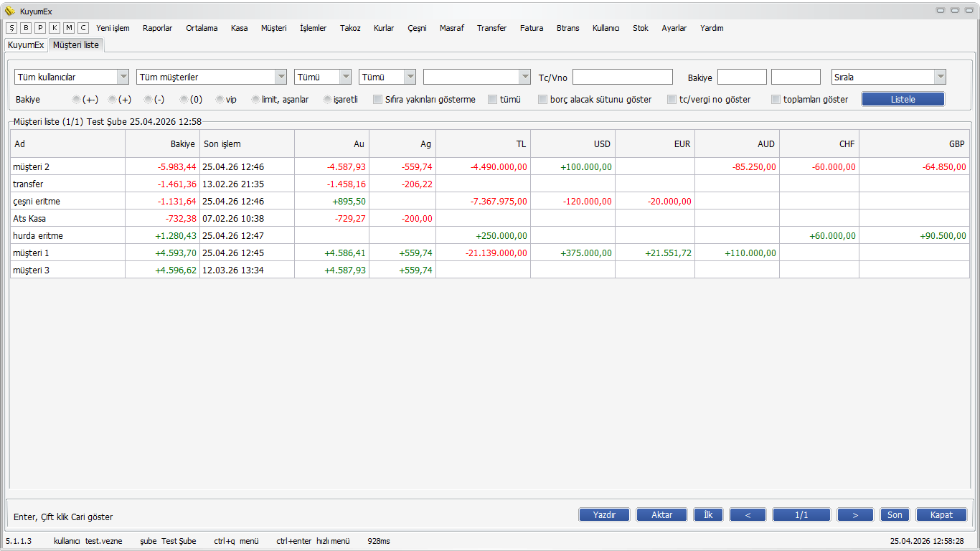Switch to the KuyumEx tab
Image resolution: width=980 pixels, height=551 pixels.
pos(26,44)
